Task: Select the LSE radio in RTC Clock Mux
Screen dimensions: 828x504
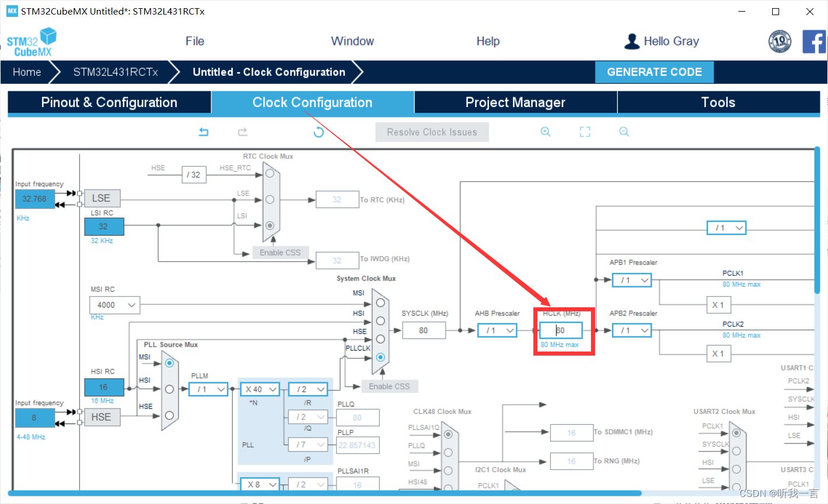Action: [270, 200]
